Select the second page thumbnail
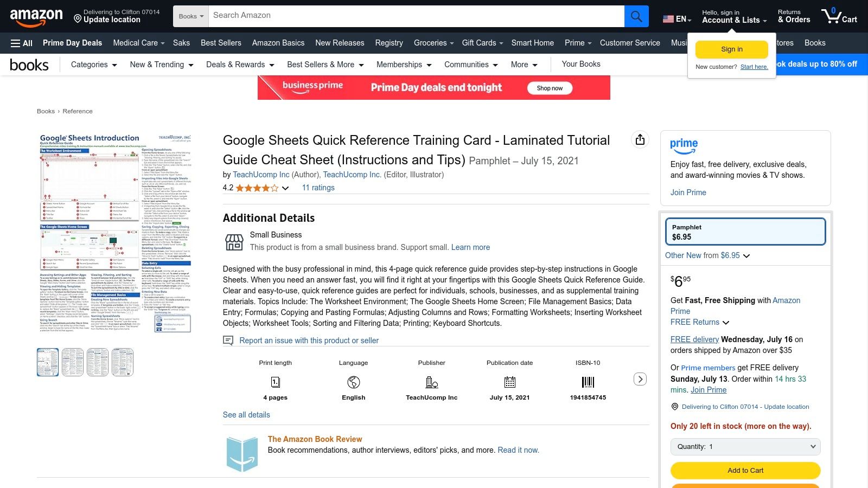The height and width of the screenshot is (488, 868). pyautogui.click(x=73, y=362)
